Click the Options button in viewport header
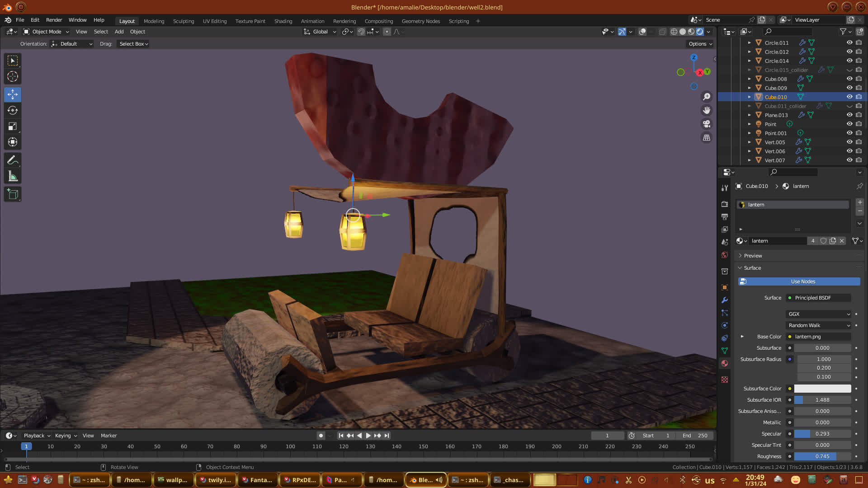Screen dimensions: 868x488 [700, 44]
